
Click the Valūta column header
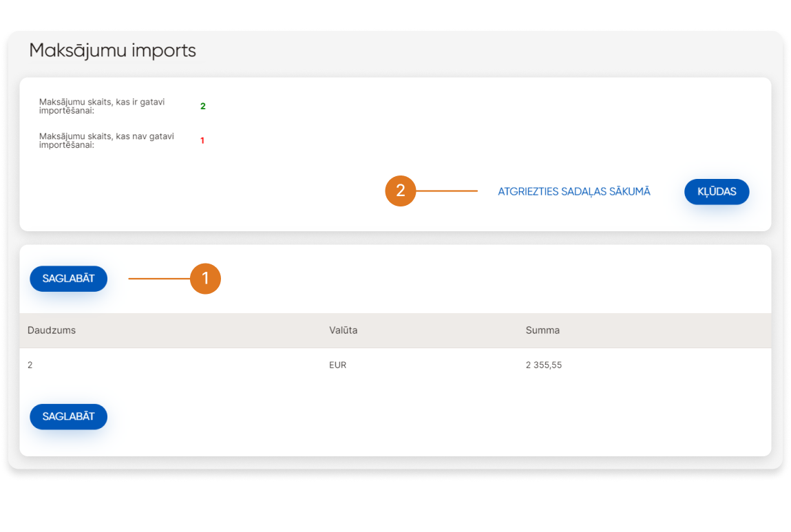(343, 330)
